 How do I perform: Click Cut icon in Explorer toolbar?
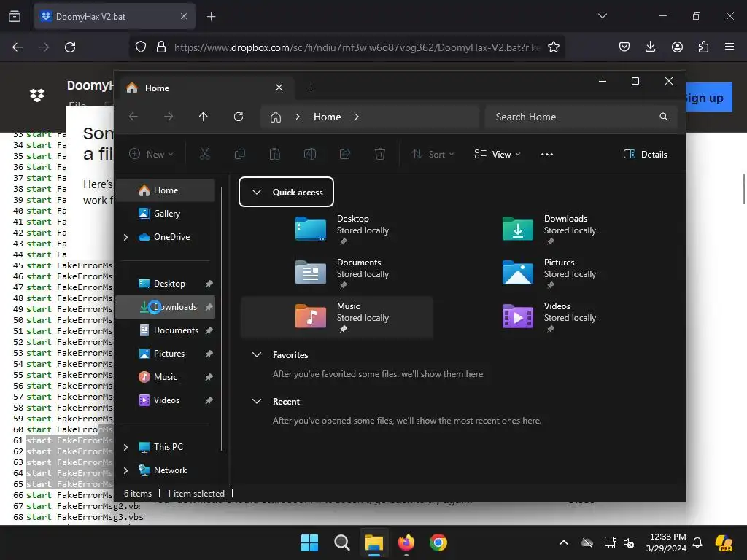click(204, 154)
